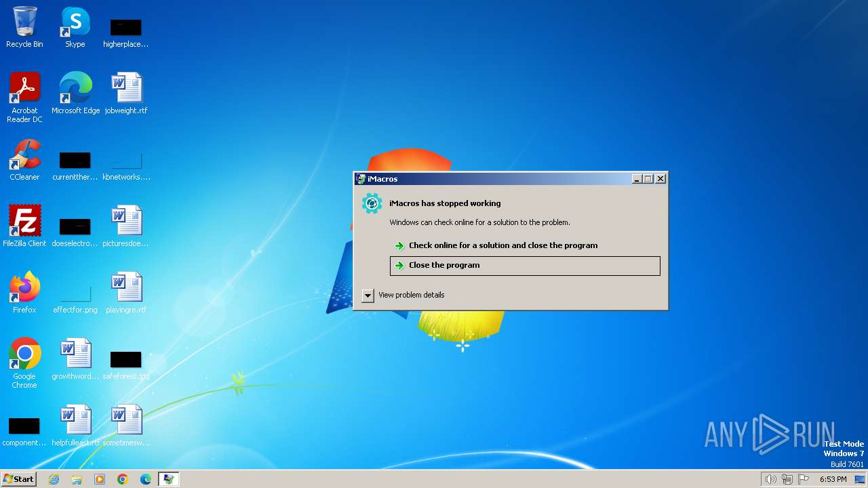Select the kbnetworks desktop file
This screenshot has width=868, height=488.
pyautogui.click(x=126, y=166)
